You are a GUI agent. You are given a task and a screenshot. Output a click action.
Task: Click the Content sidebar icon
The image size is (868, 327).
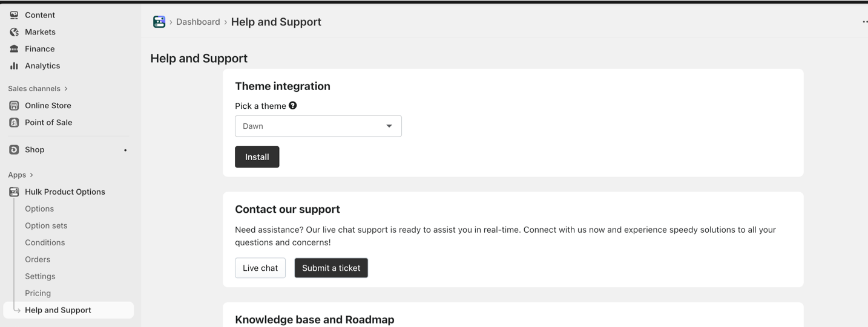14,15
